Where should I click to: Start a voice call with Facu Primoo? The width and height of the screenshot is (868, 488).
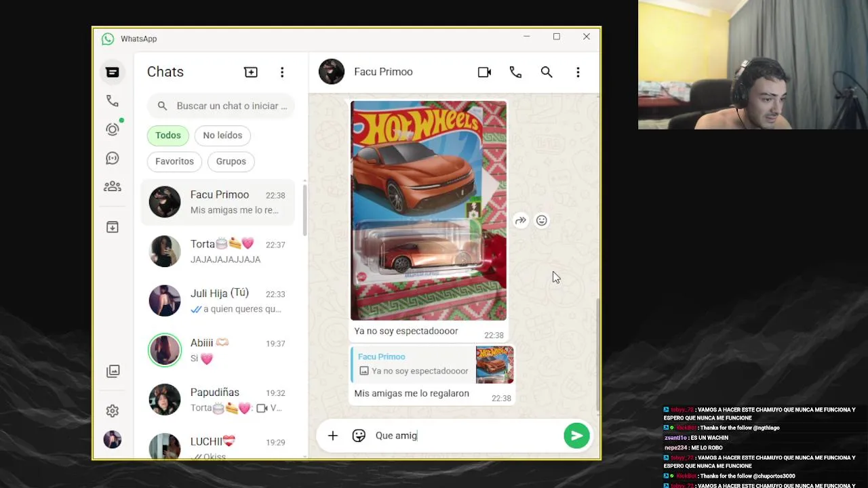point(515,72)
